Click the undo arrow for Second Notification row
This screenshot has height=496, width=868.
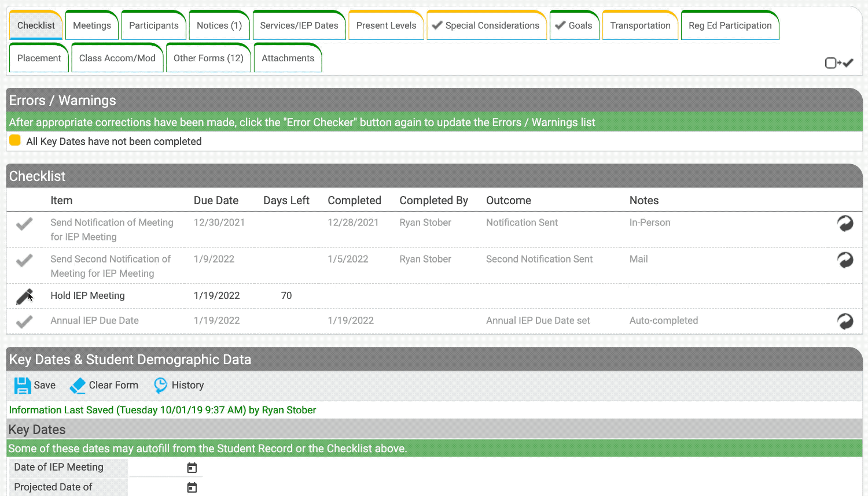845,260
